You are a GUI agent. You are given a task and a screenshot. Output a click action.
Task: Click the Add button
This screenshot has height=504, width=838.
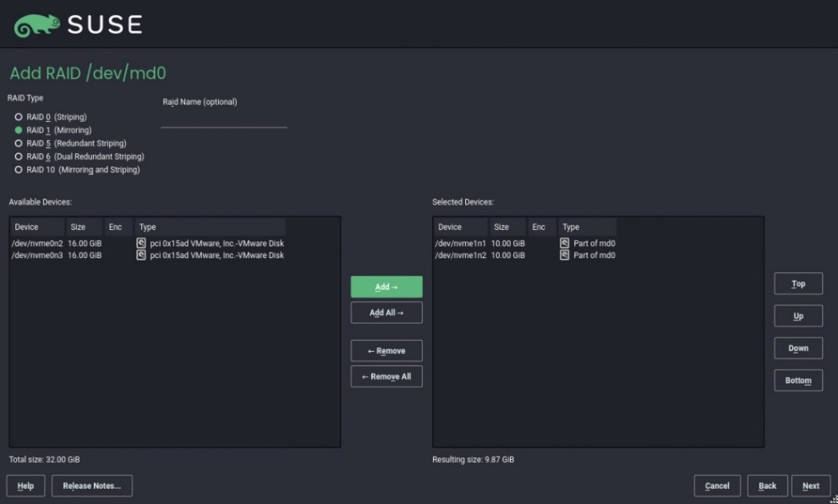click(386, 287)
